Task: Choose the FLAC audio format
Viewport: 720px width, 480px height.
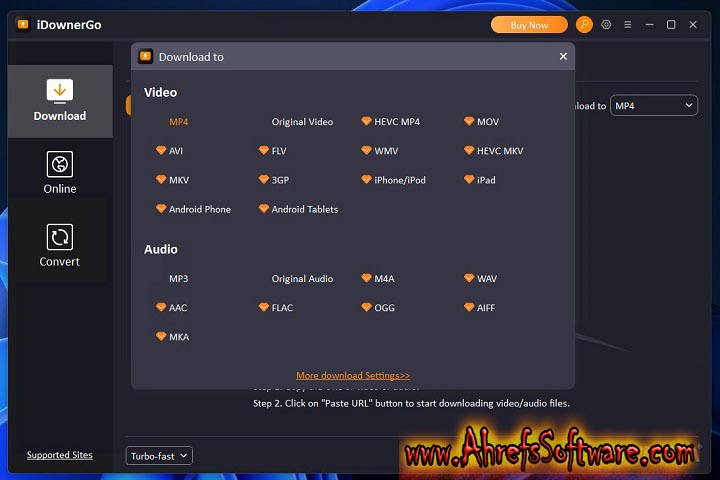Action: (x=282, y=308)
